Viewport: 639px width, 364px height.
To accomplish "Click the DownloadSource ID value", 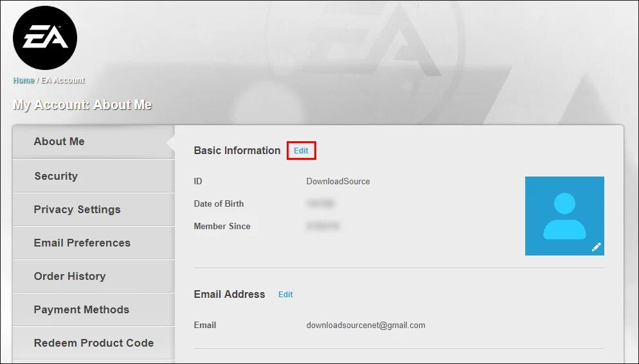I will (x=338, y=181).
